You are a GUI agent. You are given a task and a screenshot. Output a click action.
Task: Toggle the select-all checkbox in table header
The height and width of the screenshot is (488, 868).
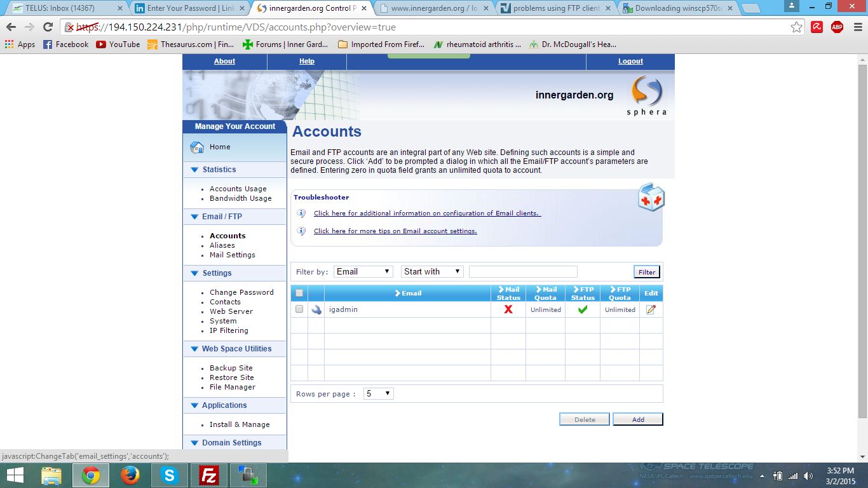click(x=299, y=293)
